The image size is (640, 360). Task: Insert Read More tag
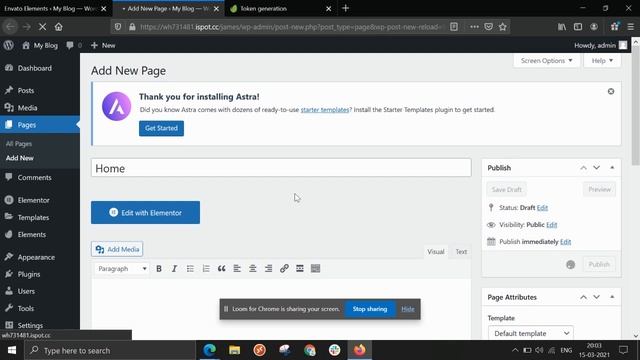click(300, 269)
